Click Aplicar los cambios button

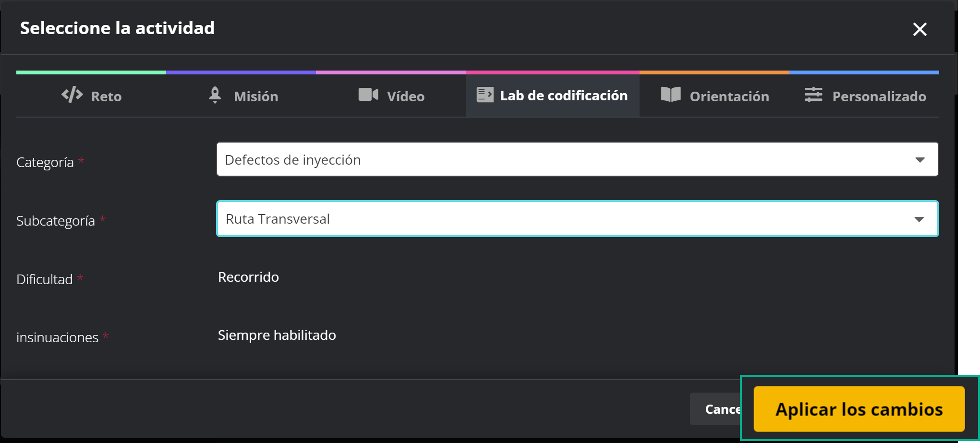(x=859, y=409)
